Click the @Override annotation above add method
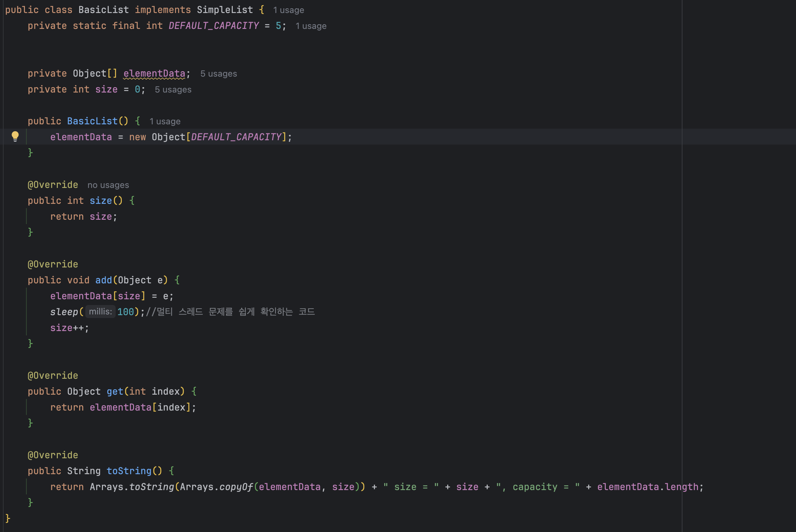This screenshot has height=532, width=796. (53, 264)
